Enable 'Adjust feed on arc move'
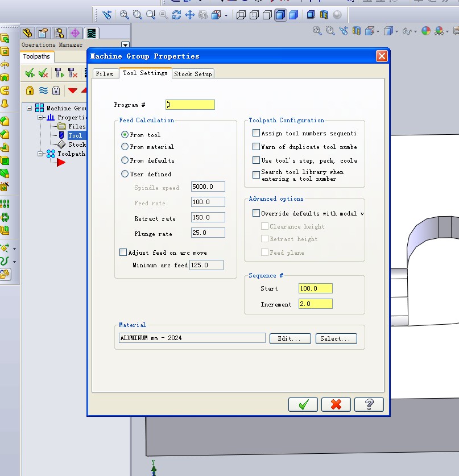 pos(123,253)
